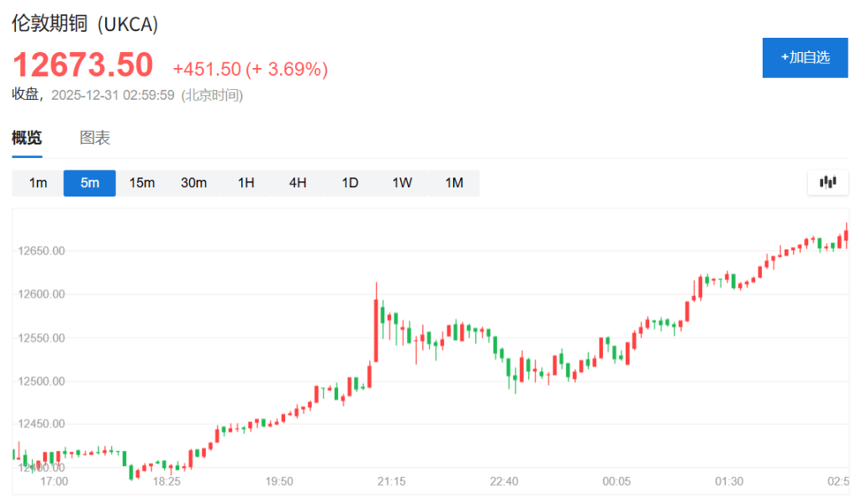Set chart interval to 1H
The width and height of the screenshot is (861, 504).
point(246,183)
